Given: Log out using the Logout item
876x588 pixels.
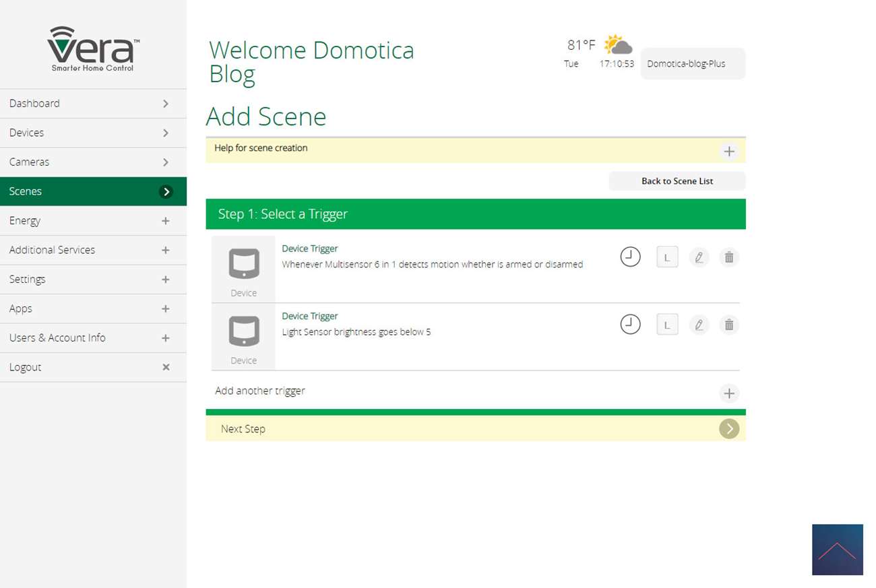Looking at the screenshot, I should coord(93,367).
